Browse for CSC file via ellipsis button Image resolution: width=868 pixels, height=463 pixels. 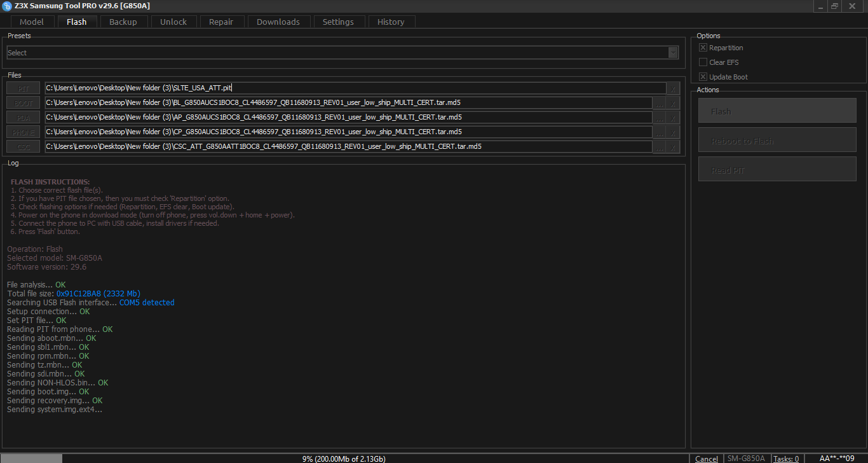coord(660,147)
